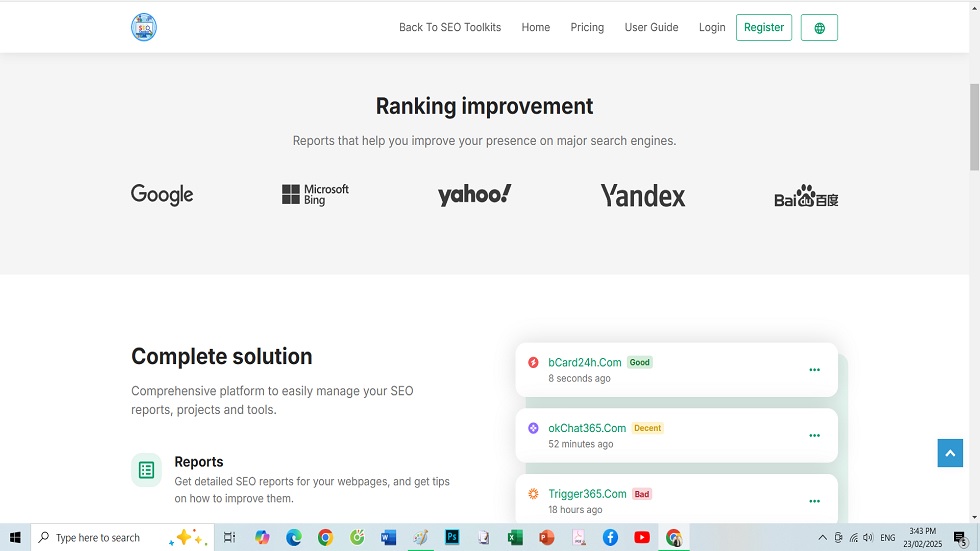980x551 pixels.
Task: Click the orange Trigger365.Com site icon
Action: point(533,494)
